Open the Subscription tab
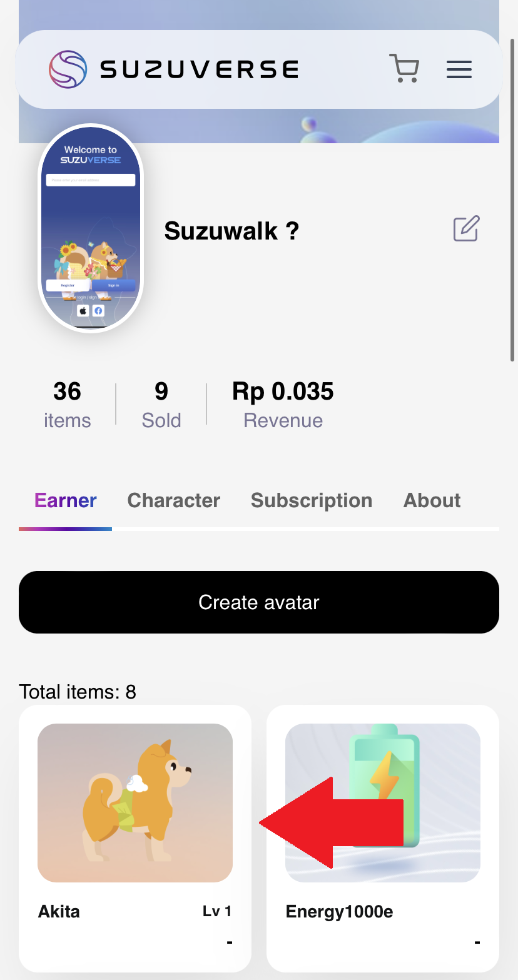Viewport: 518px width, 980px height. pos(312,500)
